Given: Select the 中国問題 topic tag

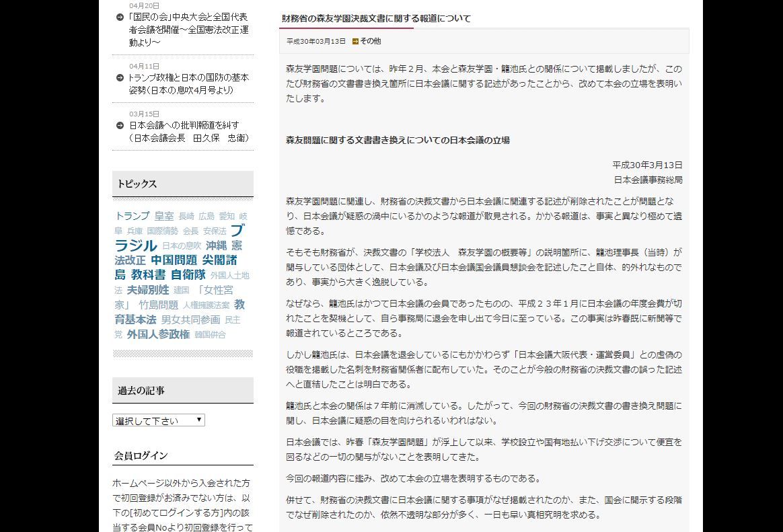Looking at the screenshot, I should [174, 260].
